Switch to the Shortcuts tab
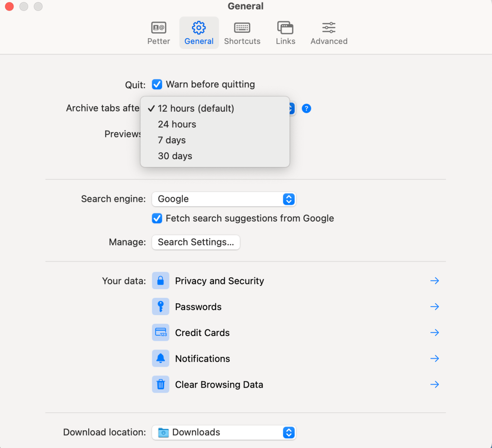492x448 pixels. [242, 33]
